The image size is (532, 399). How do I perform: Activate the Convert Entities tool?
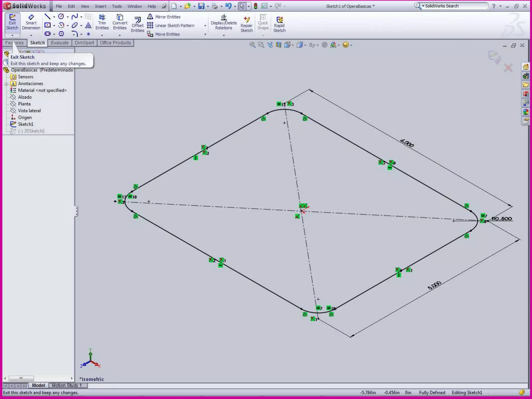click(120, 22)
